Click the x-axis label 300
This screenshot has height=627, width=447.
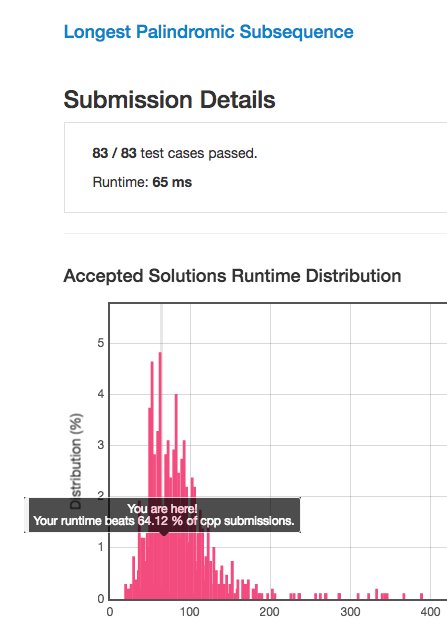tap(350, 612)
